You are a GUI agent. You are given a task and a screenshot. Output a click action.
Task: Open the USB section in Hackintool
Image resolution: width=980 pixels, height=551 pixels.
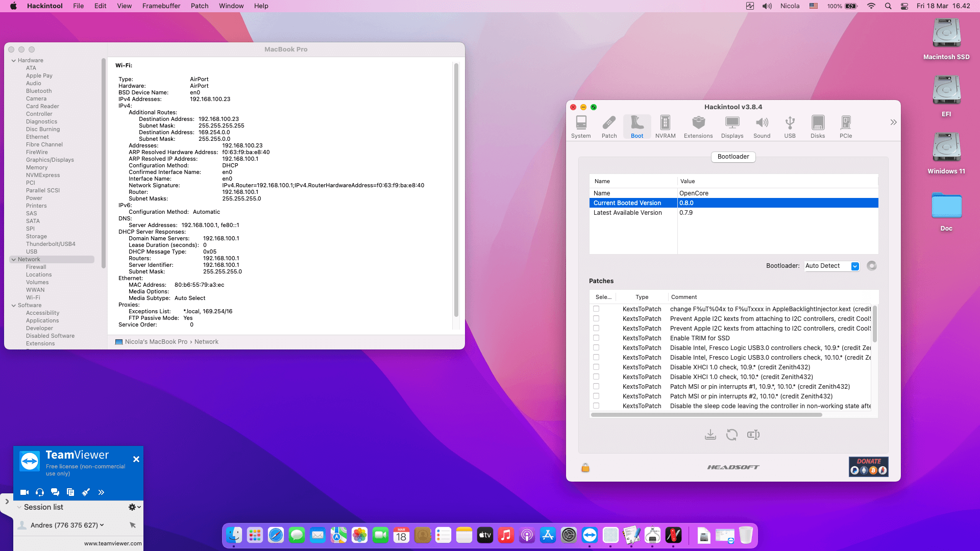(790, 127)
